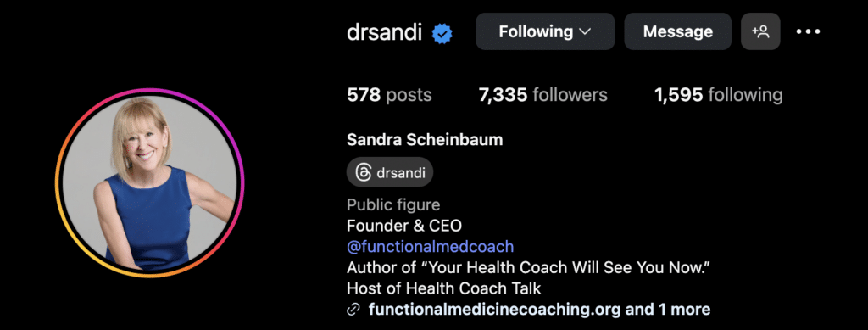View the story via the profile picture
This screenshot has height=330, width=868.
(x=149, y=182)
